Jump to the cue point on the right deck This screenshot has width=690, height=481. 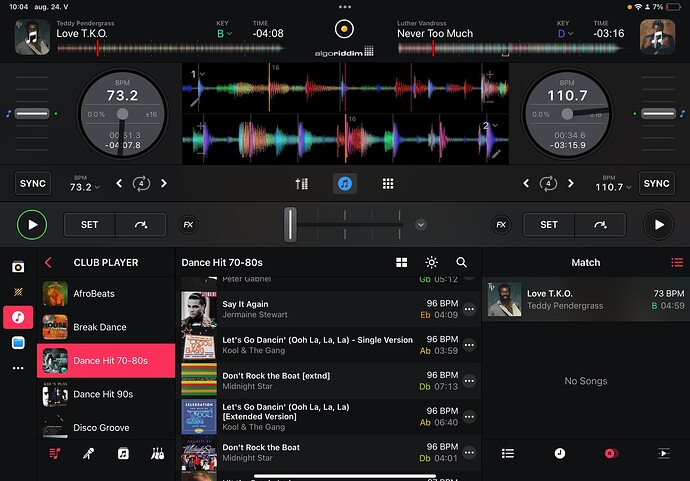point(600,225)
